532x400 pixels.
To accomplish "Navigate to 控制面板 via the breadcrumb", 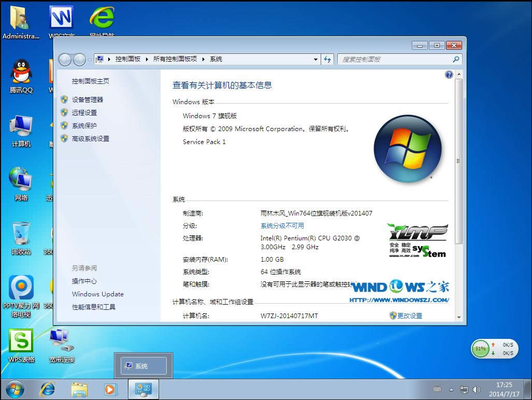I will (x=127, y=59).
